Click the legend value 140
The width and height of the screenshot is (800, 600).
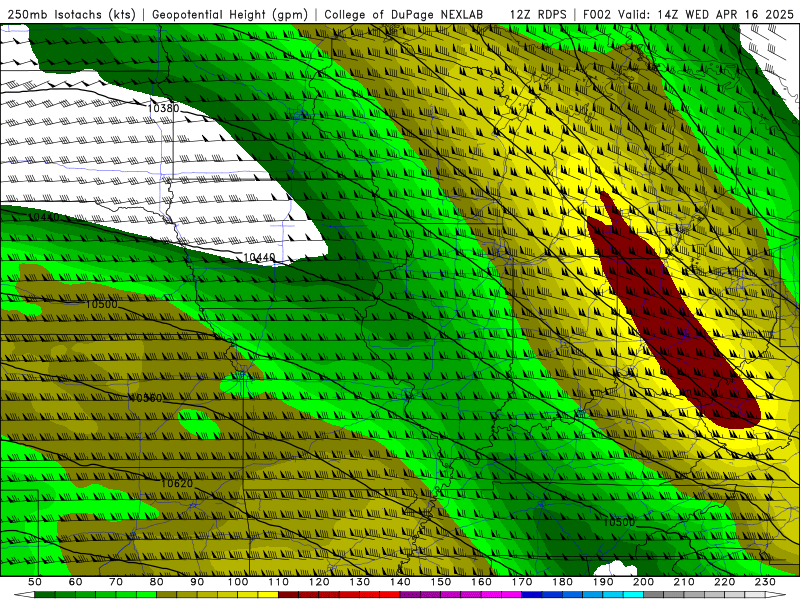tap(400, 582)
